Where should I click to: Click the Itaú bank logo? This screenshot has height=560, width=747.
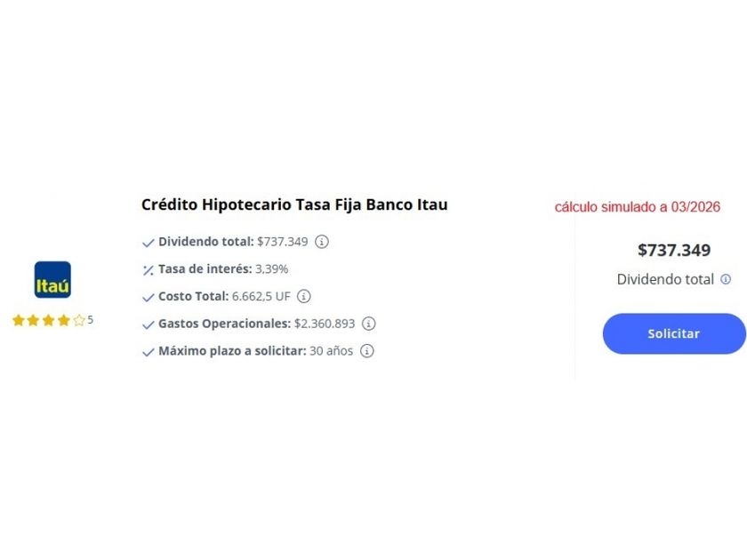coord(52,280)
